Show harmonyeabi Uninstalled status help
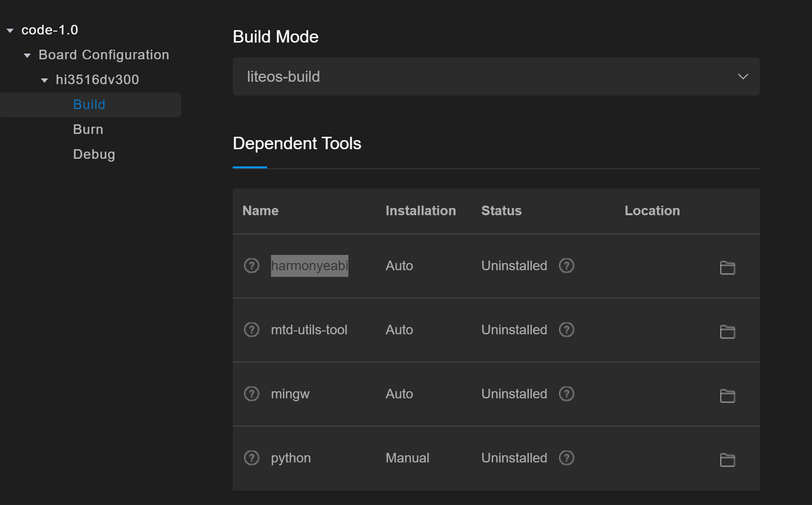Screen dimensions: 812x505 tap(566, 265)
